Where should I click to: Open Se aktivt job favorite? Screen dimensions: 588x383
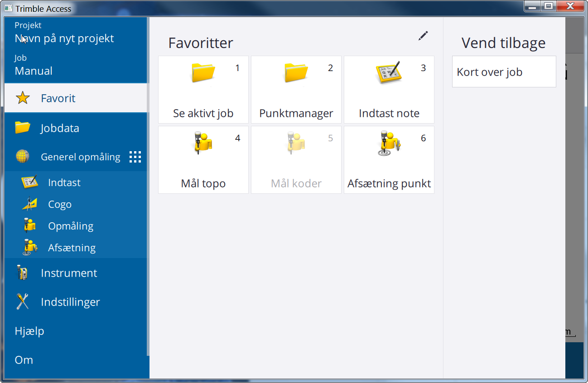[x=203, y=90]
